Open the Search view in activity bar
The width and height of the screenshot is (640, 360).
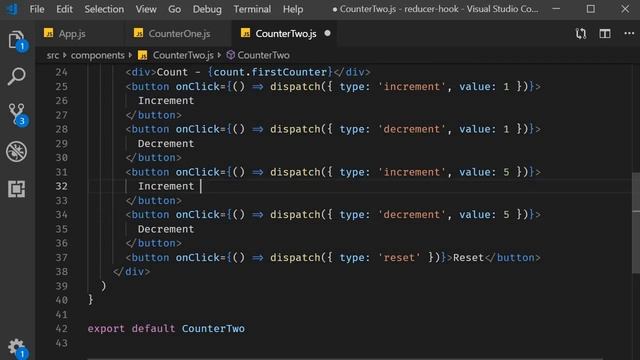pos(16,76)
